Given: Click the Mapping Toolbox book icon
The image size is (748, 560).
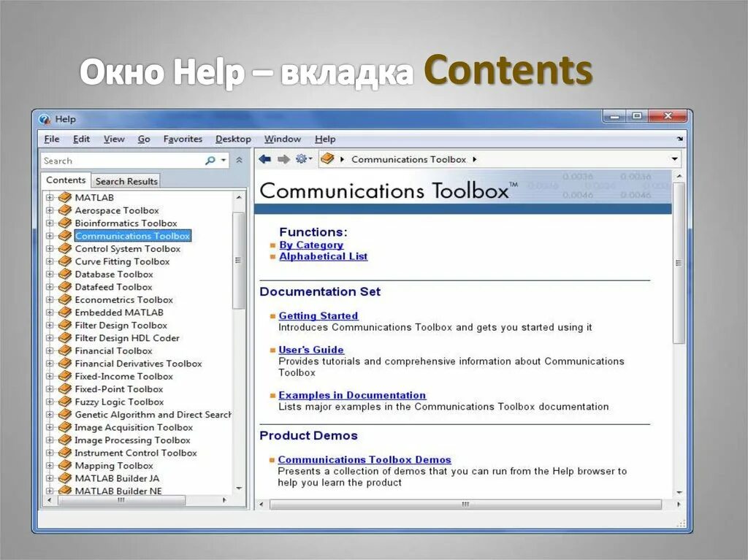Looking at the screenshot, I should point(64,466).
